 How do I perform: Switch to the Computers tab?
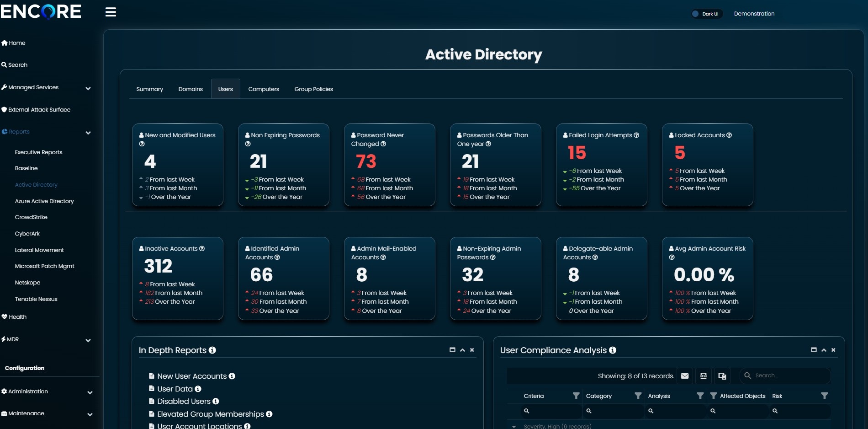tap(264, 89)
